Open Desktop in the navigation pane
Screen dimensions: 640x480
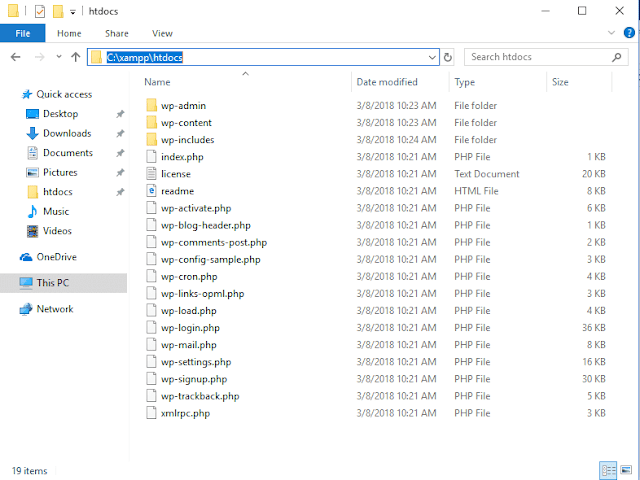click(x=60, y=114)
